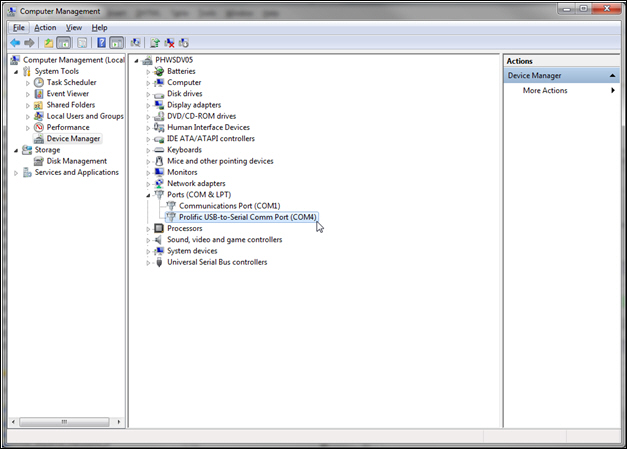Select the Batteries device category icon
This screenshot has width=627, height=449.
pos(159,71)
